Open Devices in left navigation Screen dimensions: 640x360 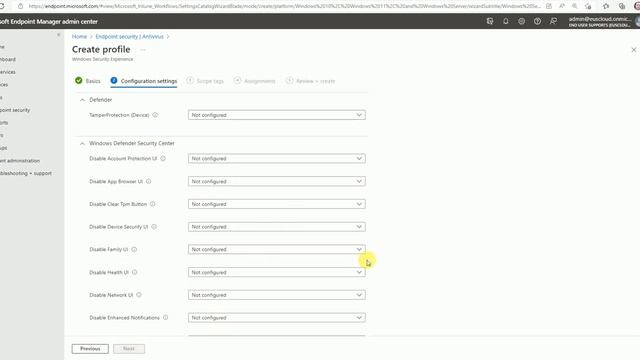4,84
